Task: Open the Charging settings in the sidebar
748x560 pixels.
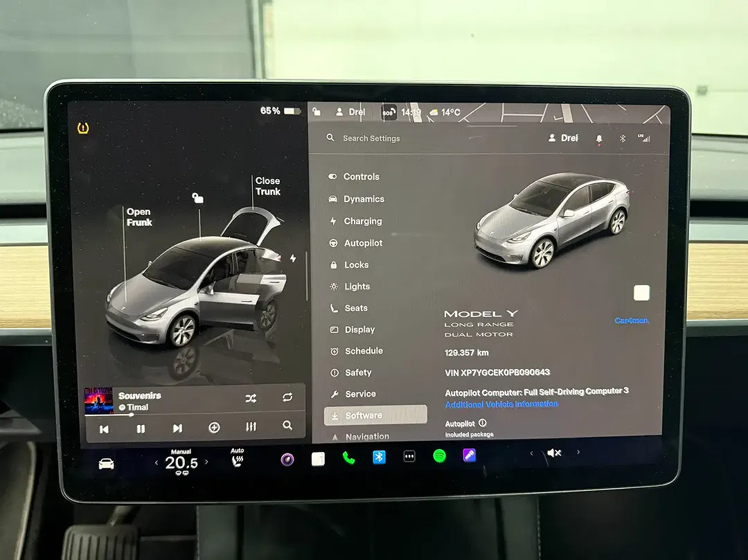Action: 363,221
